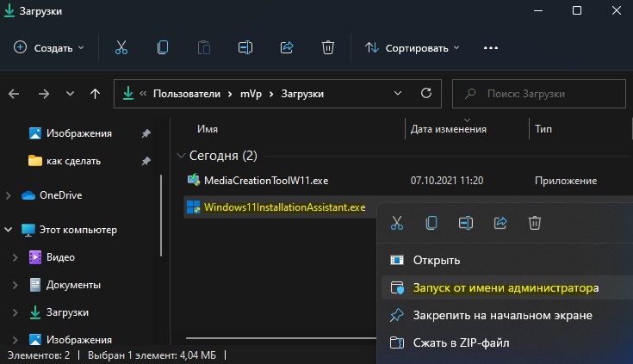The image size is (633, 364).
Task: Collapse the Сегодня (2) group
Action: tap(181, 156)
